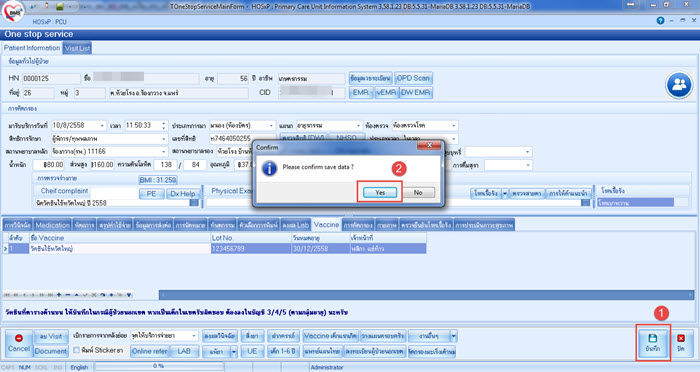Click the Online refer button

pos(150,351)
